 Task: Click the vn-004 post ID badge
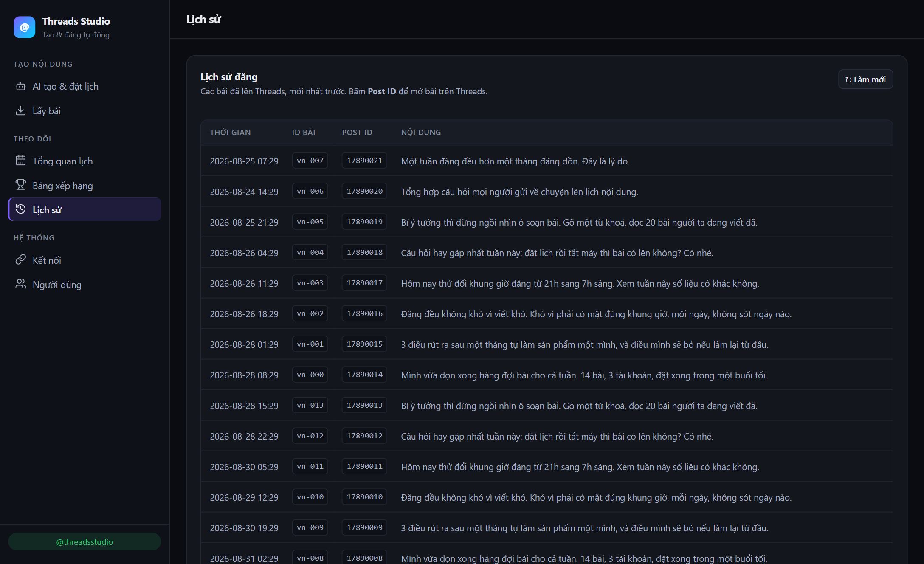(x=310, y=252)
